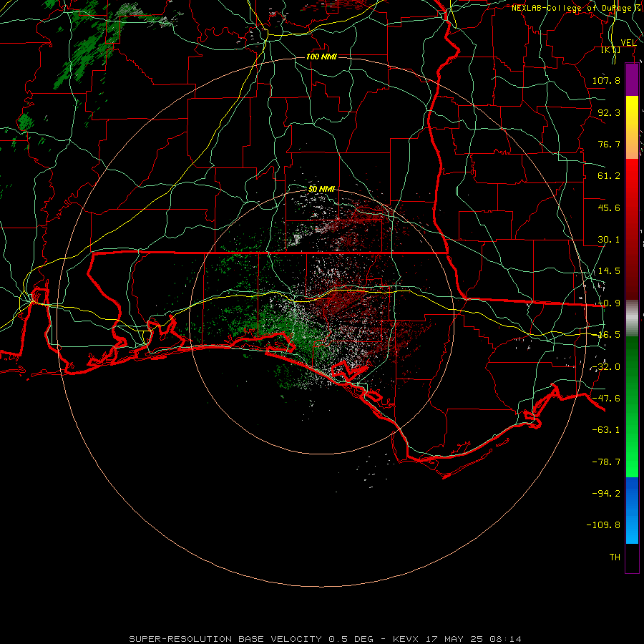
Task: Click the 100 NMI range ring label
Action: (x=321, y=57)
